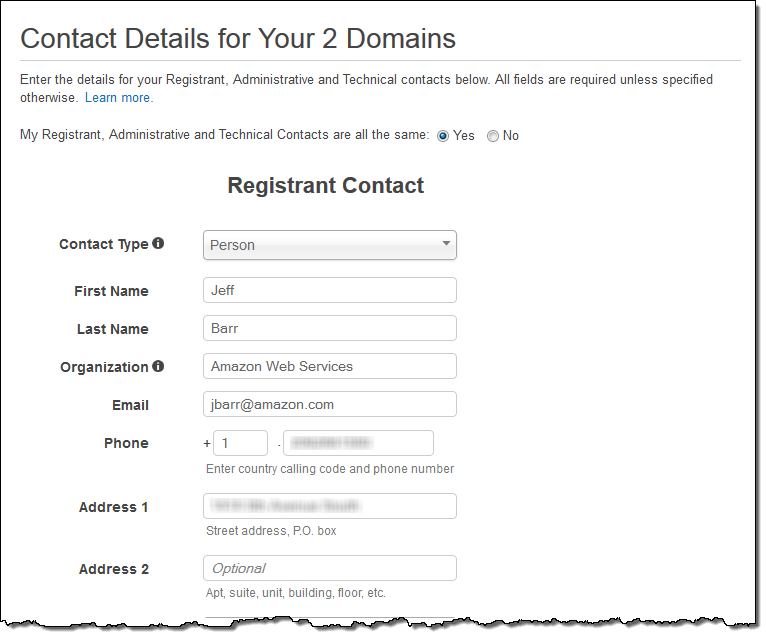Click the Contact Type label
The width and height of the screenshot is (766, 637).
click(x=103, y=244)
